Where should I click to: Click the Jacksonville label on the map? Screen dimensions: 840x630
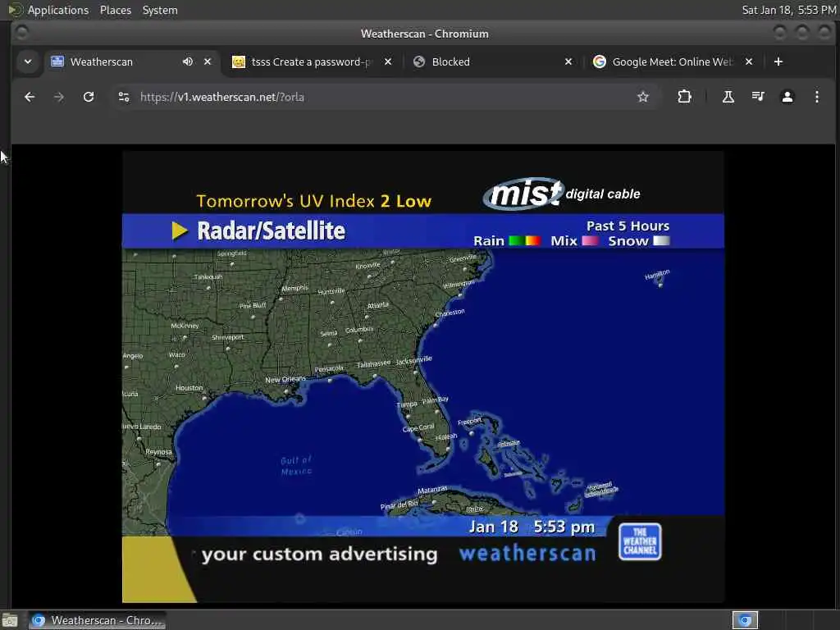(x=413, y=360)
